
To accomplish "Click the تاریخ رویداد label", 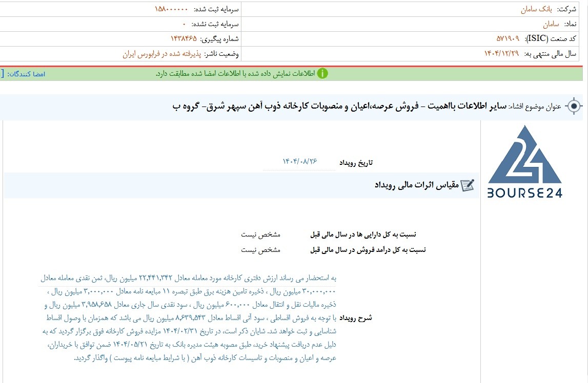I will click(x=356, y=162).
